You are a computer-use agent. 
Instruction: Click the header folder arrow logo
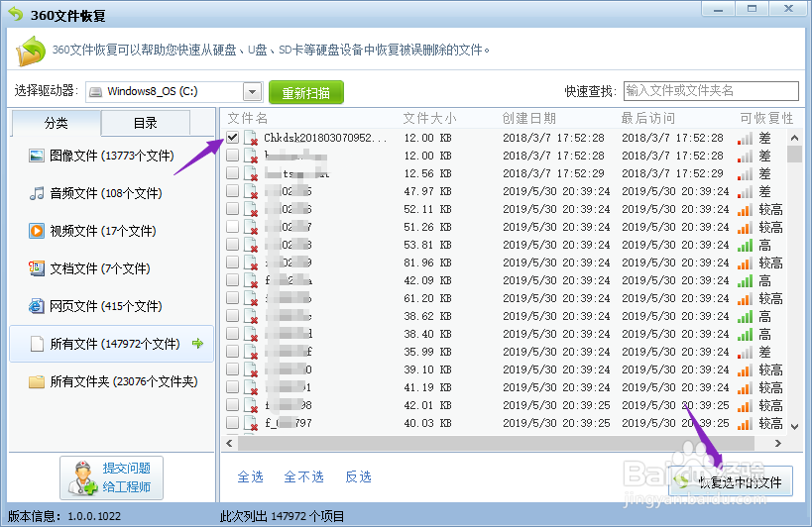(x=31, y=51)
